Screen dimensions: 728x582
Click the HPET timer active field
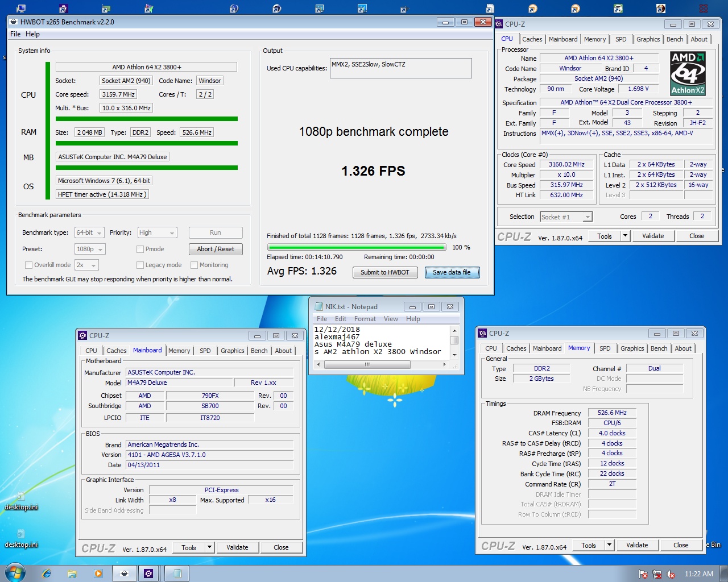click(102, 194)
